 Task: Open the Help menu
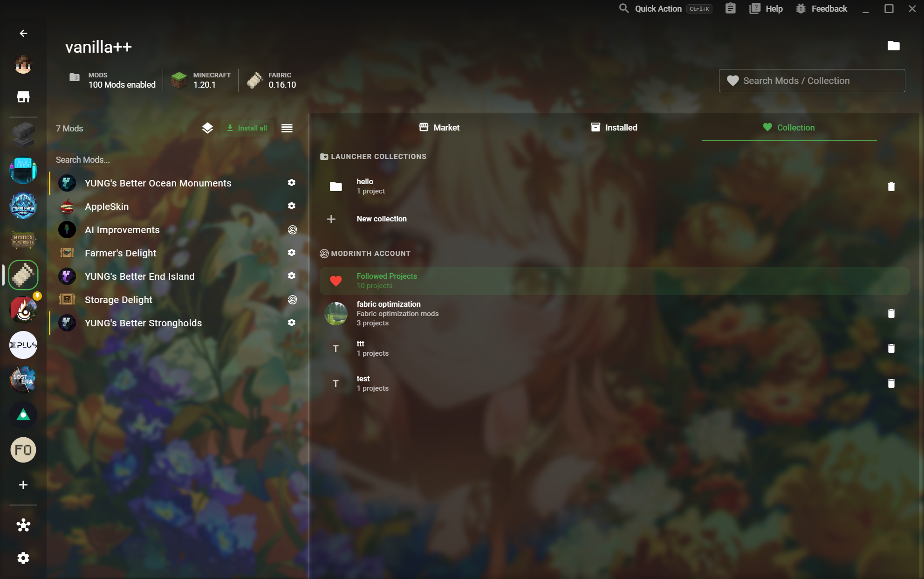766,8
